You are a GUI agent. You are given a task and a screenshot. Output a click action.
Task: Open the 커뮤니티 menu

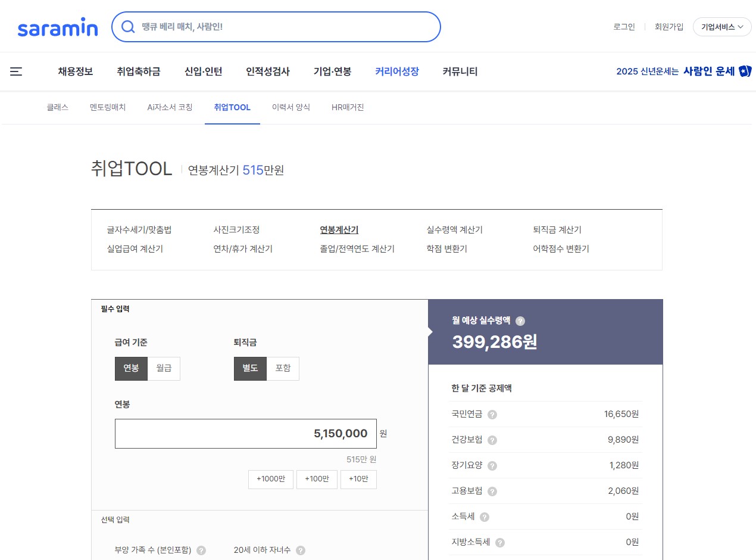[x=460, y=71]
